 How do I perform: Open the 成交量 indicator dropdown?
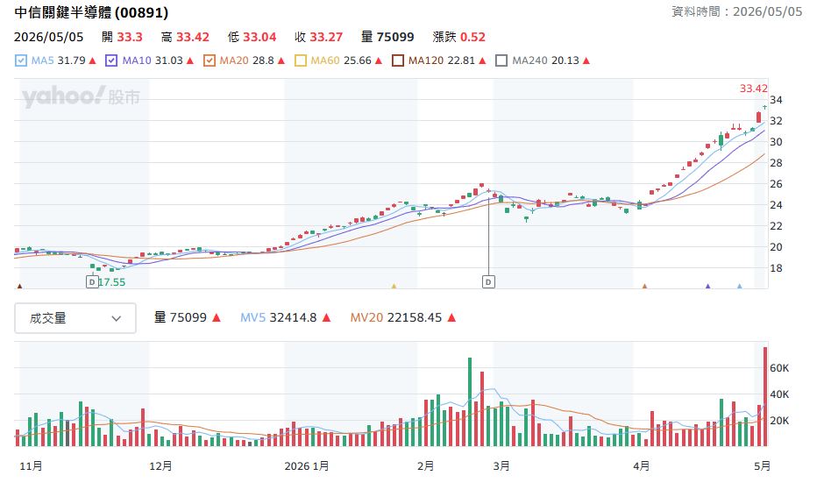[75, 318]
